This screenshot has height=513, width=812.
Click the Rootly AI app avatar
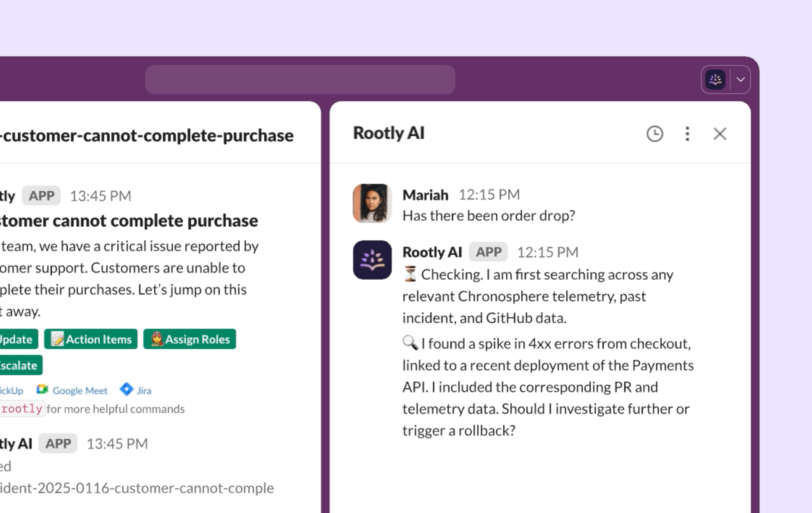click(x=372, y=260)
